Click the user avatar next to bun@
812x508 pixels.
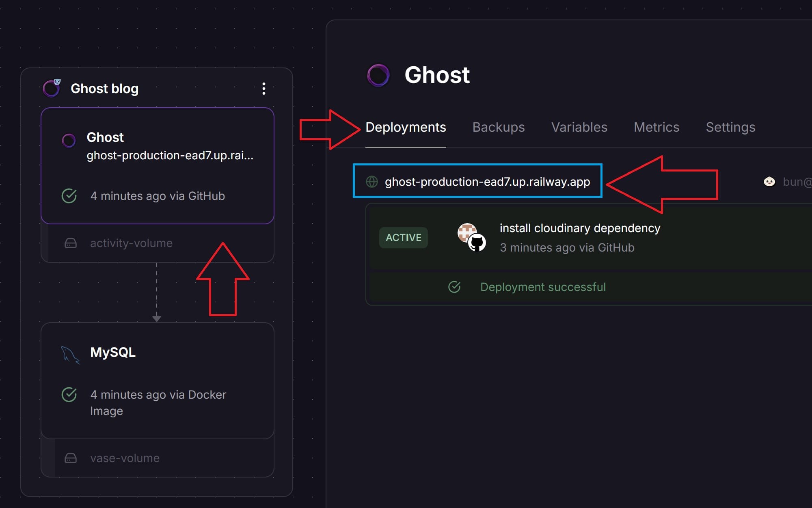769,182
